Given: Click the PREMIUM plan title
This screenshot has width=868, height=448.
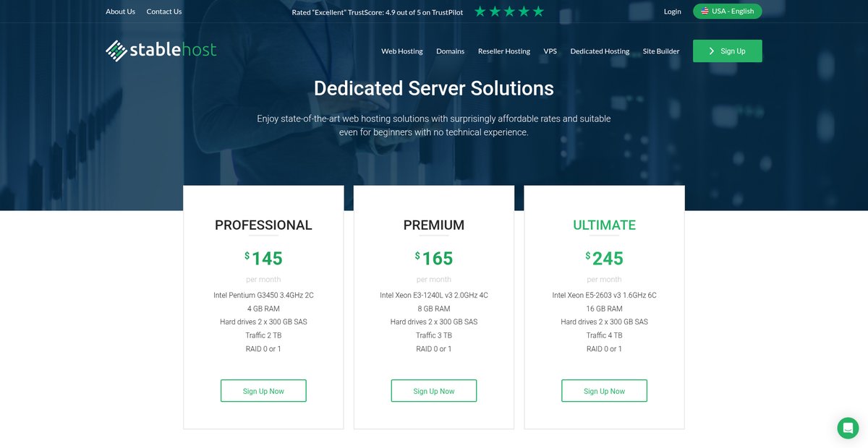Looking at the screenshot, I should (x=434, y=225).
